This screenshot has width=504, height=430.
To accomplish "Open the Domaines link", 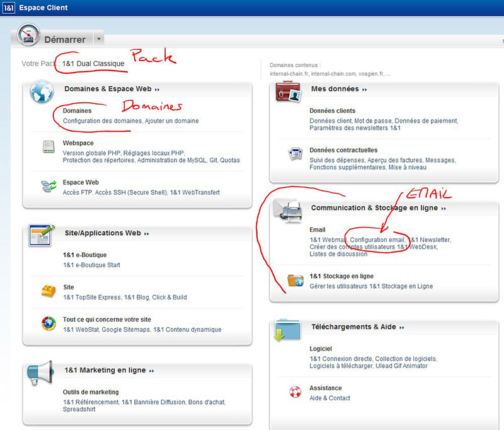I will click(x=77, y=110).
